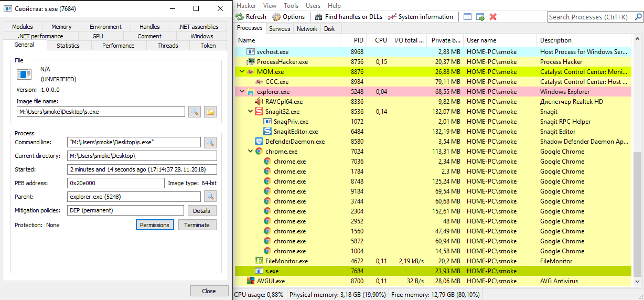Click the Find handles or DLLs binoculars
Viewport: 644px width, 300px height.
pyautogui.click(x=318, y=17)
